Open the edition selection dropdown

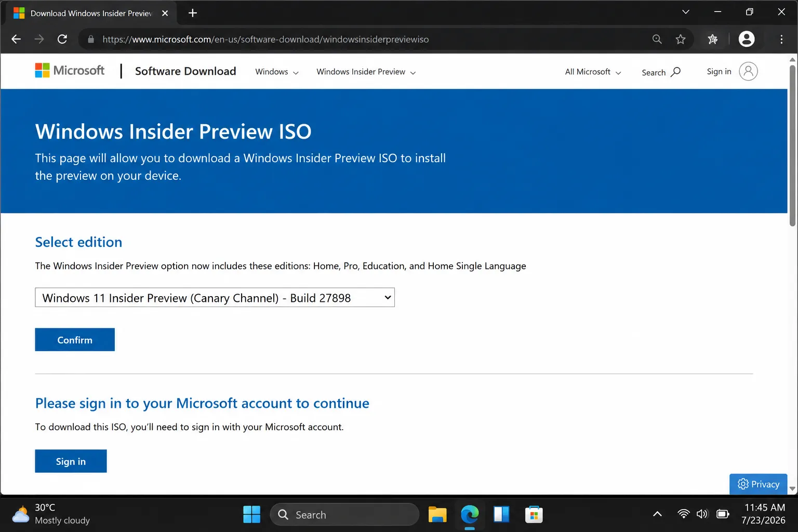[x=215, y=298]
